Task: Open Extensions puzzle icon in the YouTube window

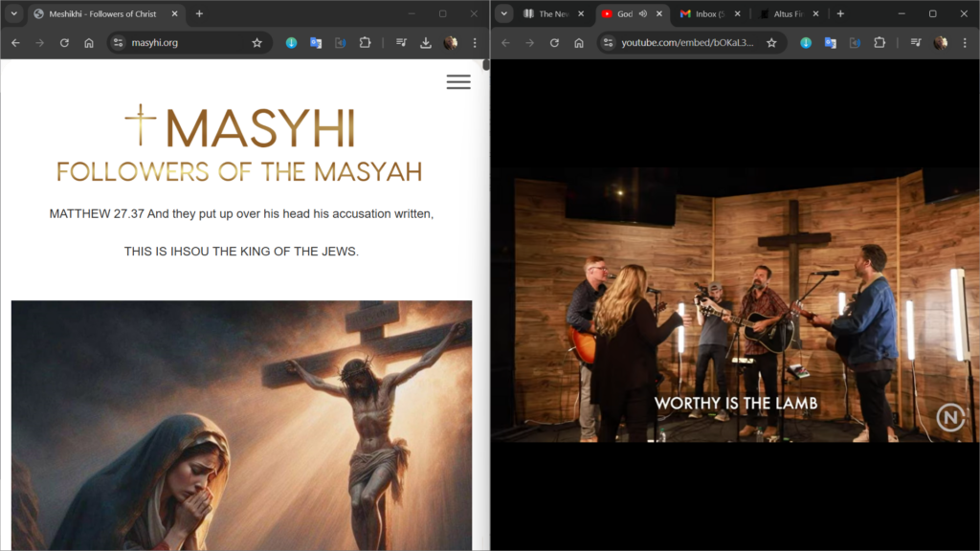Action: point(880,43)
